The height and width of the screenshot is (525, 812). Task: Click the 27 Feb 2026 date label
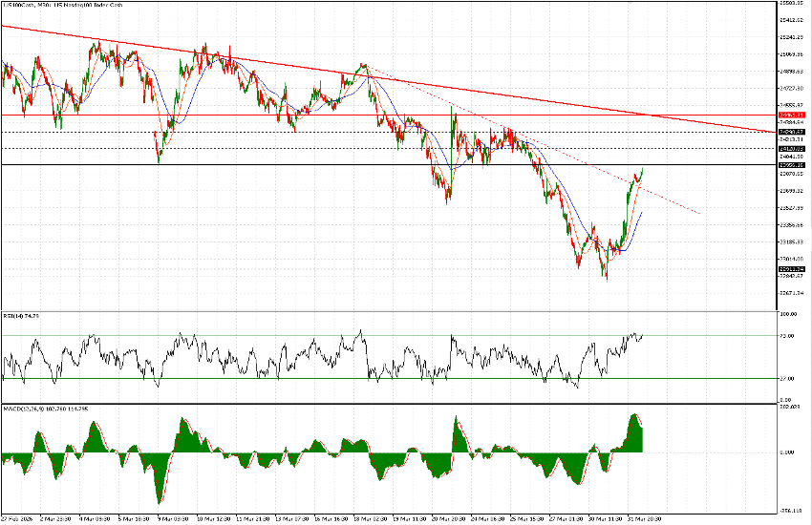tap(17, 519)
